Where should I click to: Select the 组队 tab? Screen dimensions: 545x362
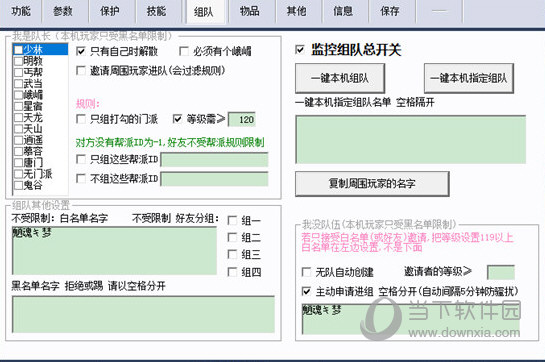point(203,12)
